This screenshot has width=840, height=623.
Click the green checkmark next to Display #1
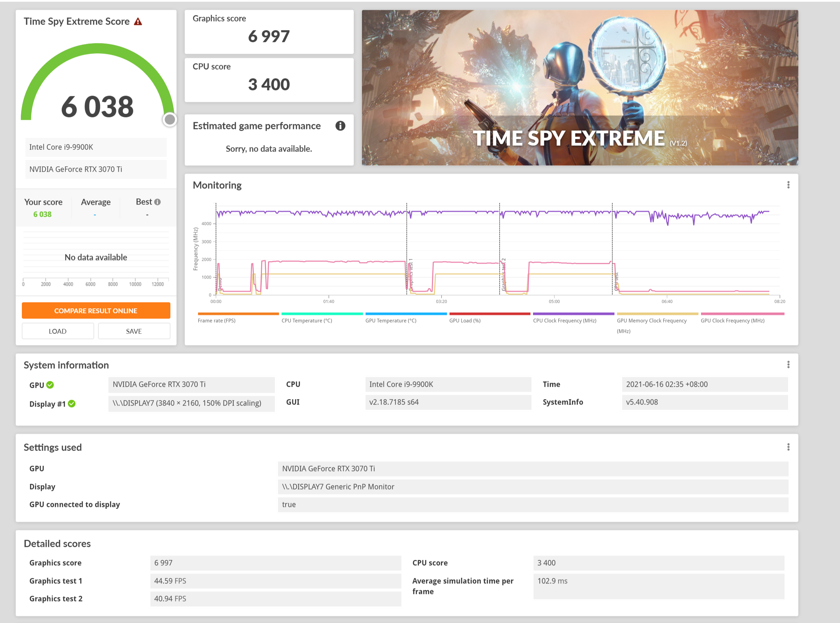(72, 404)
